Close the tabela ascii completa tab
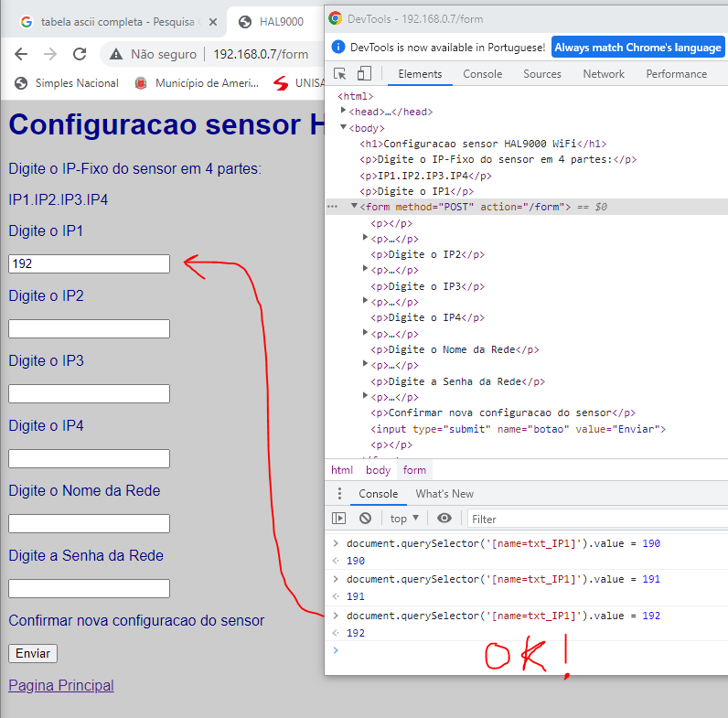This screenshot has height=718, width=728. [x=213, y=22]
